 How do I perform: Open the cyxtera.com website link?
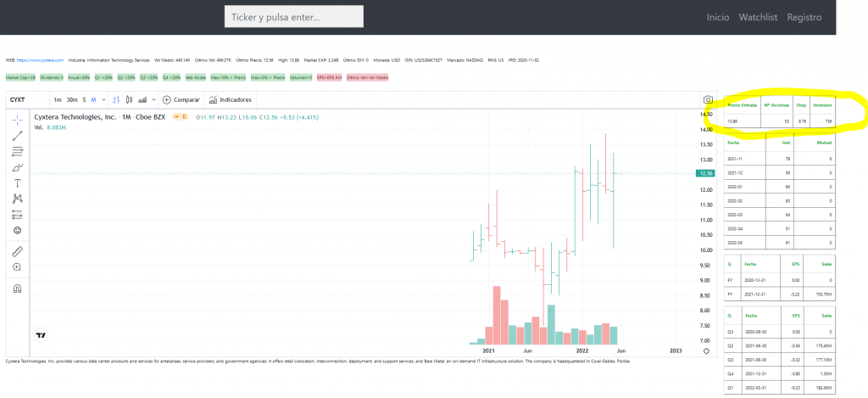(40, 60)
